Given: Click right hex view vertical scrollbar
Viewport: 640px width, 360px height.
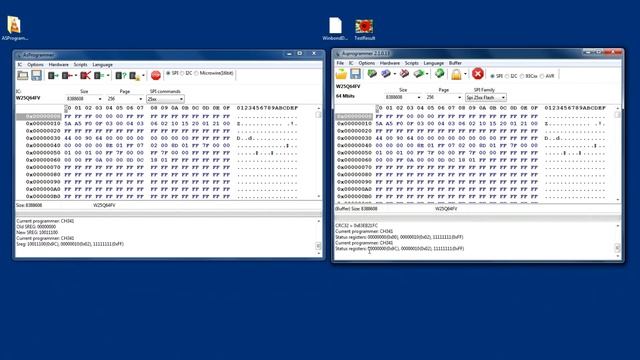Looking at the screenshot, I should click(x=618, y=153).
